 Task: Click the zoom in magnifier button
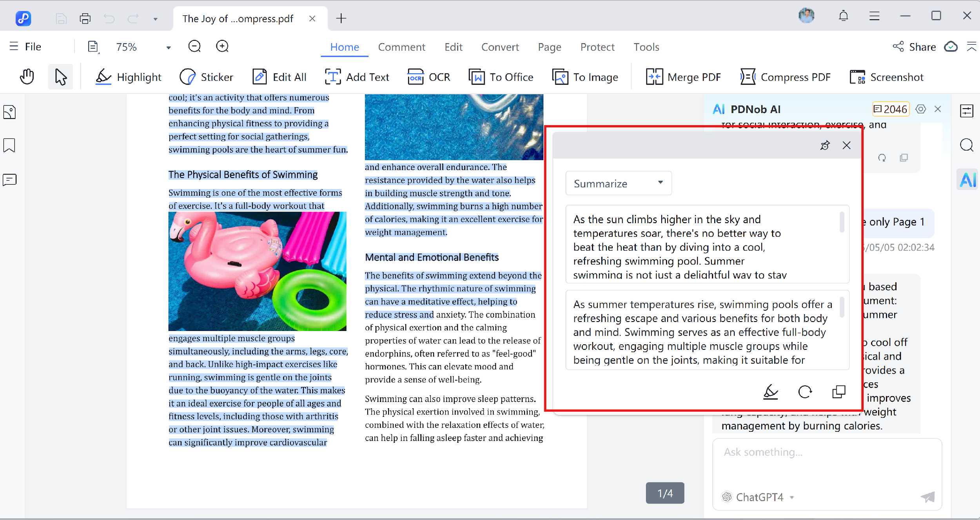pyautogui.click(x=222, y=47)
